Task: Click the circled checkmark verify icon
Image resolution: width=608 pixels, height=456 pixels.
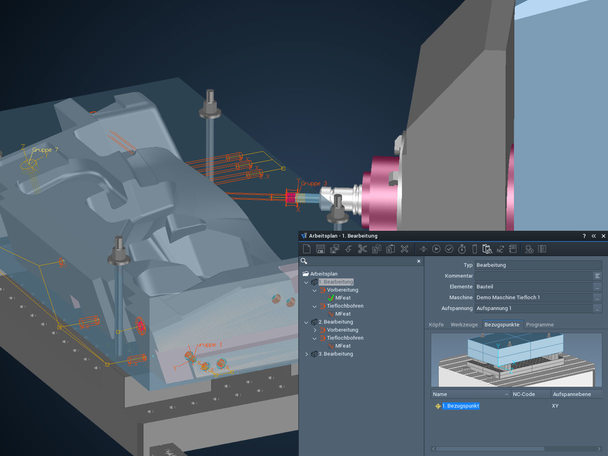Action: [x=449, y=249]
